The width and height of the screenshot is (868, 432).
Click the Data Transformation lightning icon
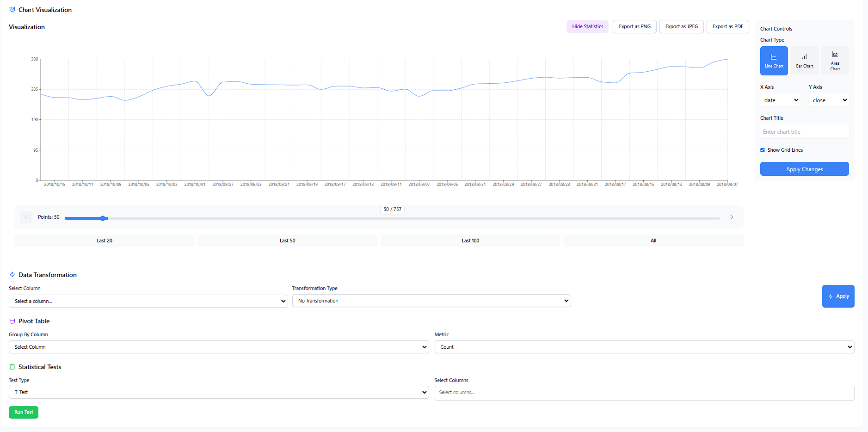[x=12, y=275]
